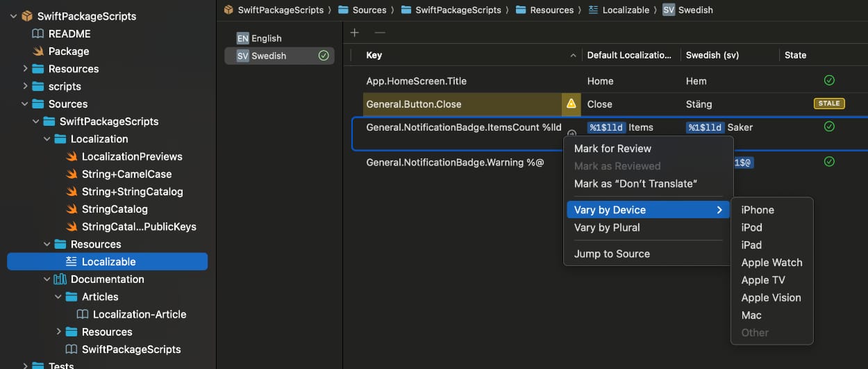Open the Vary by Device submenu
Screen dimensions: 868x369
click(x=648, y=210)
